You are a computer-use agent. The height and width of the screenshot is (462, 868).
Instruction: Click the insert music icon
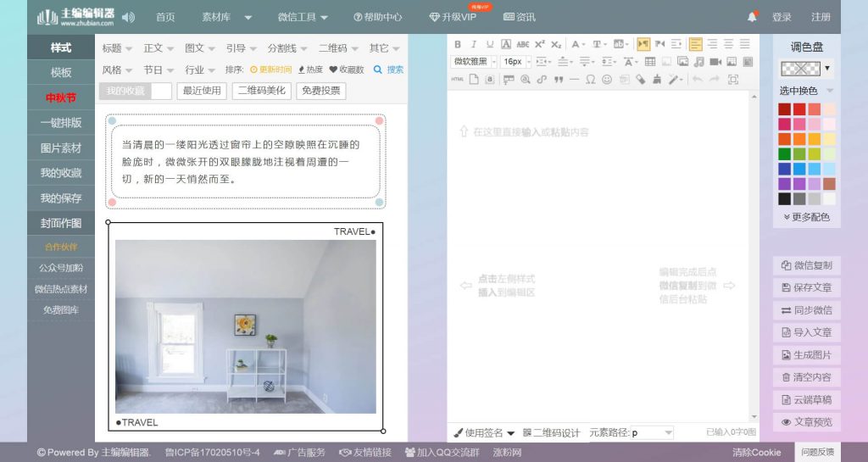[698, 61]
